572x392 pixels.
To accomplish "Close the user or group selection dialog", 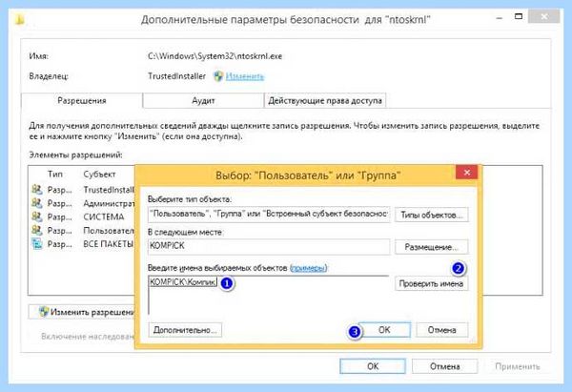I will click(x=466, y=173).
